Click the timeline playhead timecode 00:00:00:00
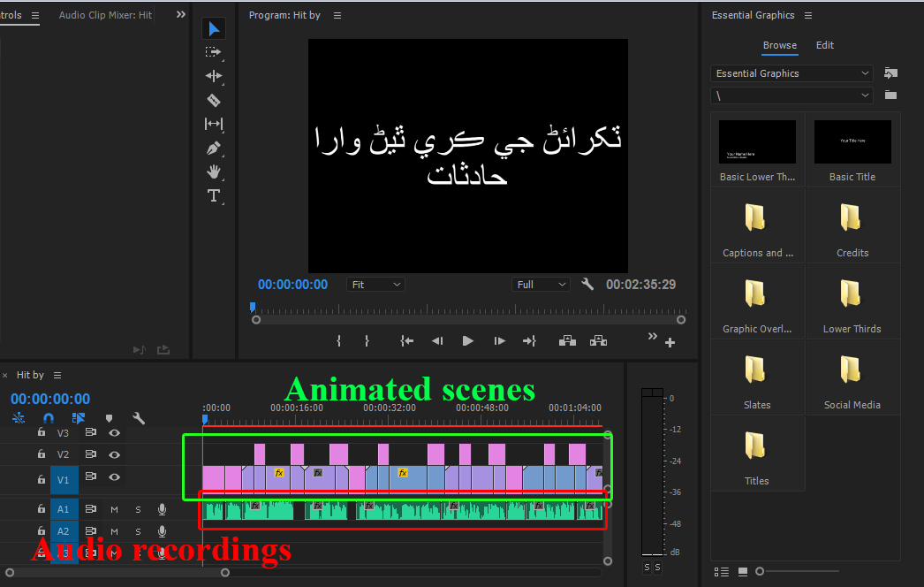 point(50,400)
